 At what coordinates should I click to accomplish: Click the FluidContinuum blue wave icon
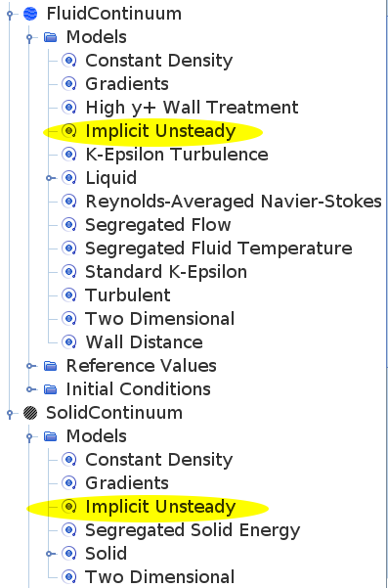click(30, 14)
